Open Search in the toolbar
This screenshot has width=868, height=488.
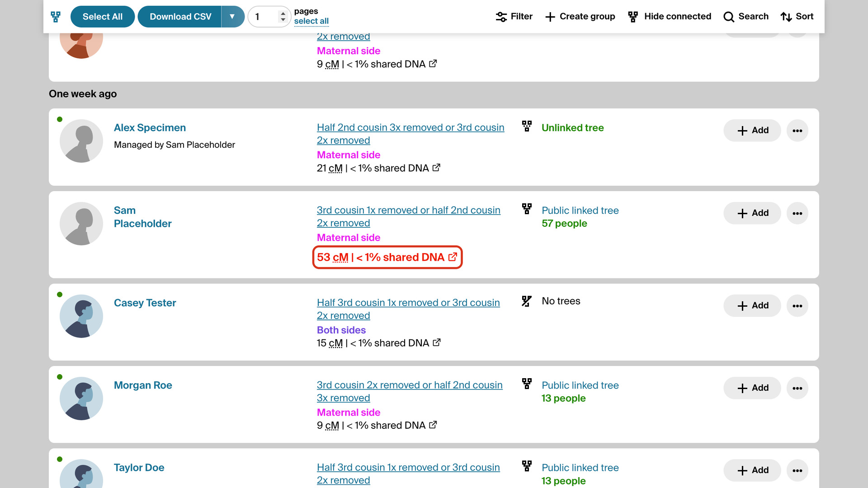pos(746,17)
